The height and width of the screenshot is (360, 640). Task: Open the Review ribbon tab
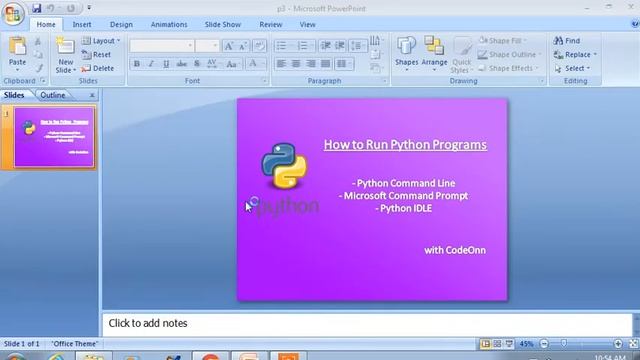pos(271,24)
